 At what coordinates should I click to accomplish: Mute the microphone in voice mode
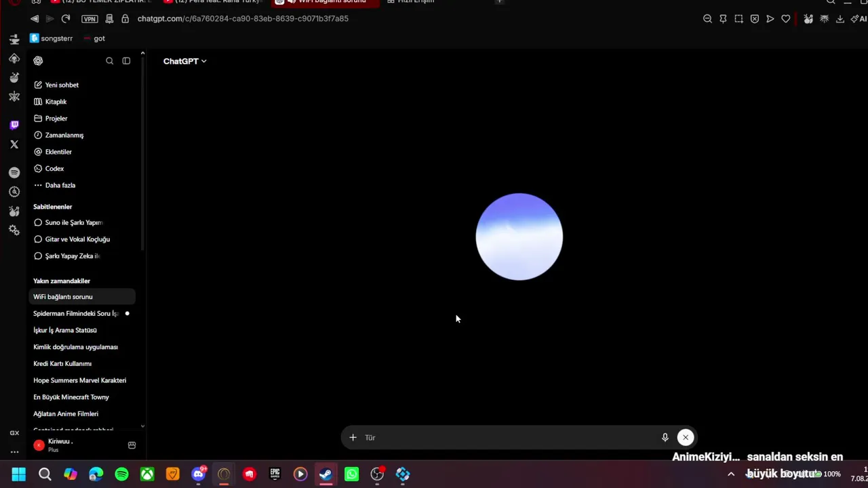665,438
